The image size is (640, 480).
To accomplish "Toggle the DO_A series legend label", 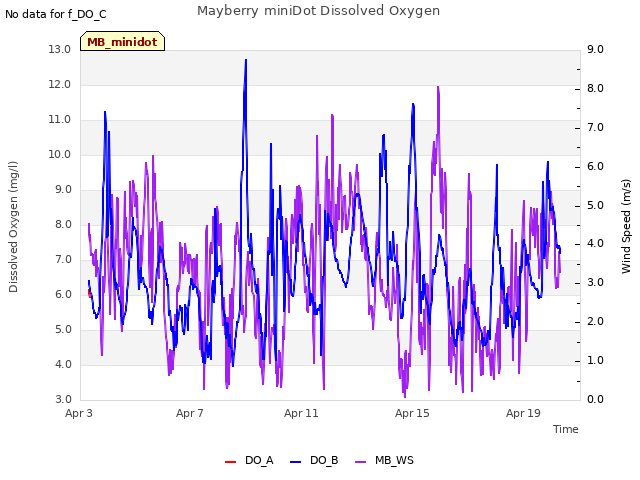I will [259, 460].
